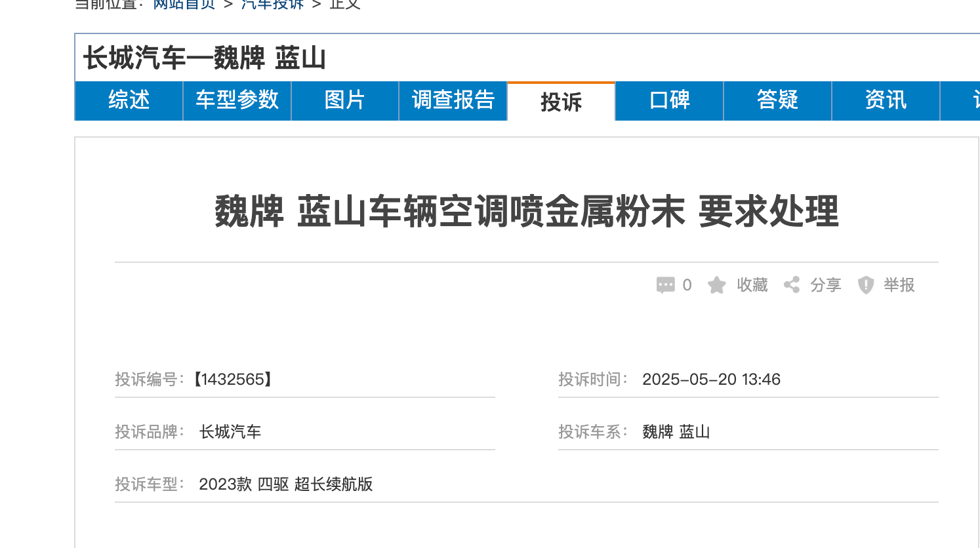Click the 网站首页 breadcrumb link
This screenshot has width=980, height=548.
tap(184, 5)
